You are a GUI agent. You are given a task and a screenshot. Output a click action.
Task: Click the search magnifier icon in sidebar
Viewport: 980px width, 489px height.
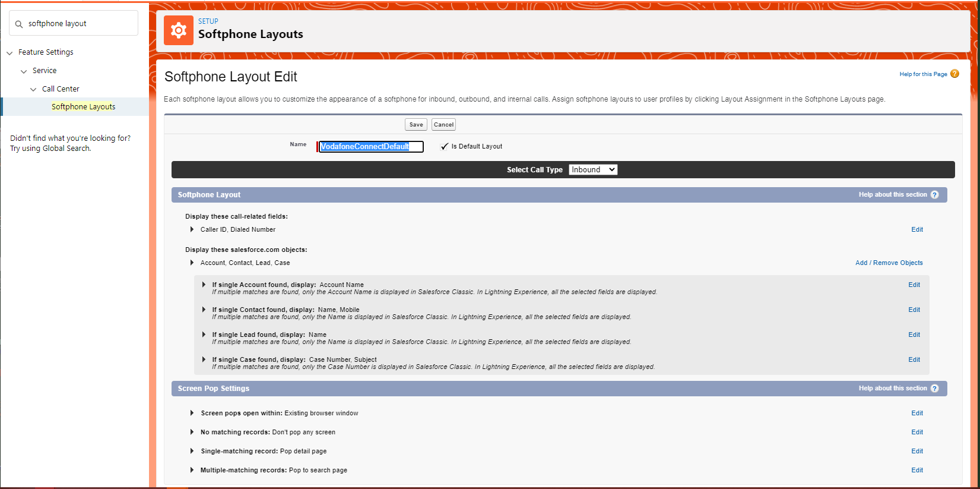(19, 24)
